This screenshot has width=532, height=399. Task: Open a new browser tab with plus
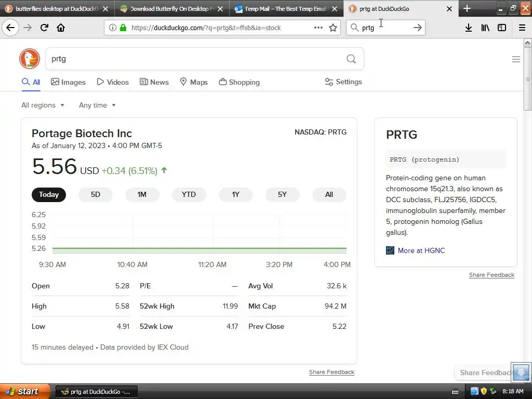[467, 8]
